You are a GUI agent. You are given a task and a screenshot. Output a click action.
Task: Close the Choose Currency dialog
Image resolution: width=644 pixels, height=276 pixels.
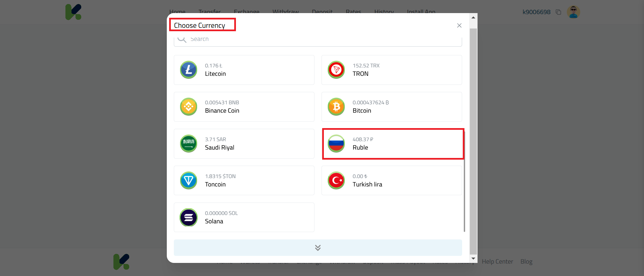[459, 25]
